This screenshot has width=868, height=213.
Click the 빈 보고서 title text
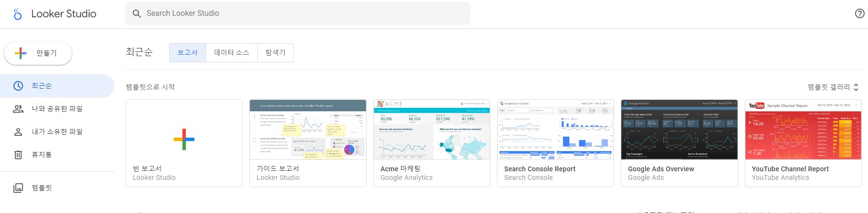[147, 169]
